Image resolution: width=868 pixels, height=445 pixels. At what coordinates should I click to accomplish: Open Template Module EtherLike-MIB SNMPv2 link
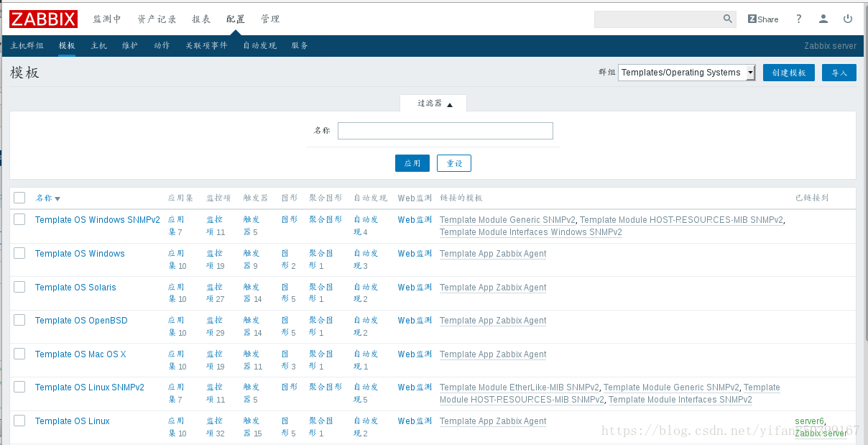[x=519, y=387]
